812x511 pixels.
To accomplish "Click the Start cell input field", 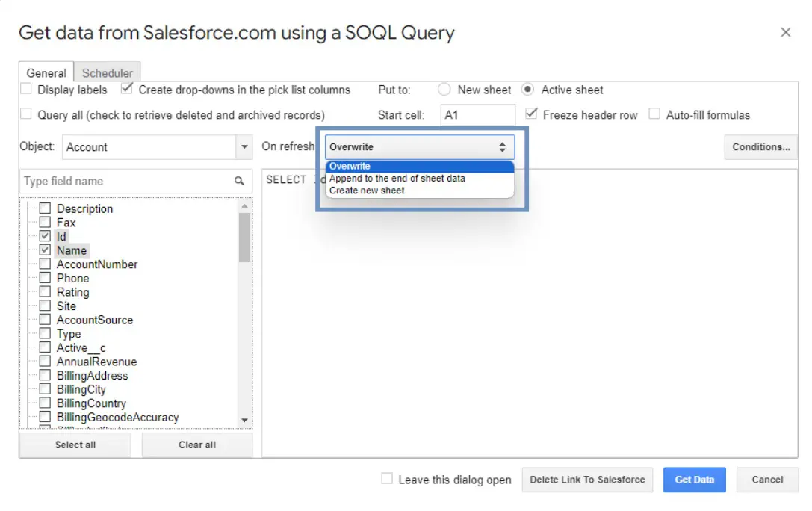I will pos(477,115).
